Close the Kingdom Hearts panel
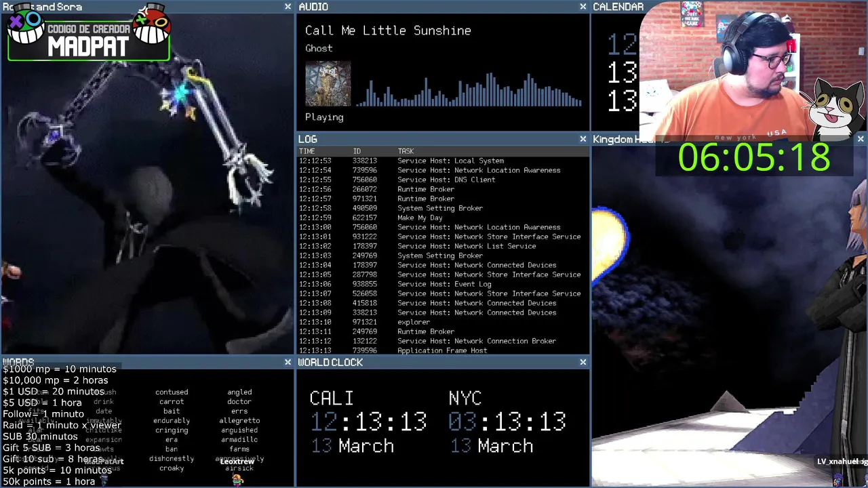868x488 pixels. [x=861, y=139]
